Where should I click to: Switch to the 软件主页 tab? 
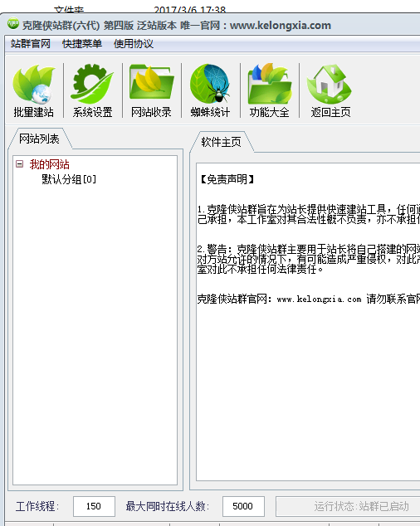coord(222,142)
